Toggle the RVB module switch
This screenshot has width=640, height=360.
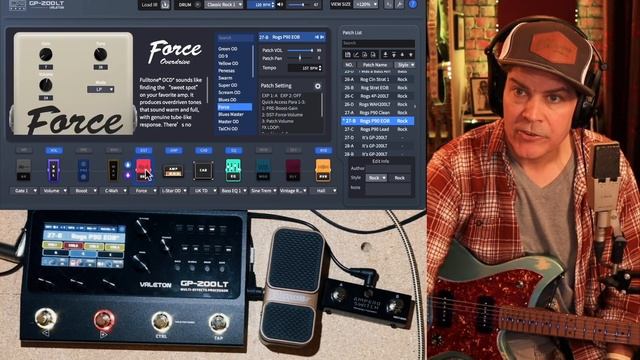click(323, 150)
